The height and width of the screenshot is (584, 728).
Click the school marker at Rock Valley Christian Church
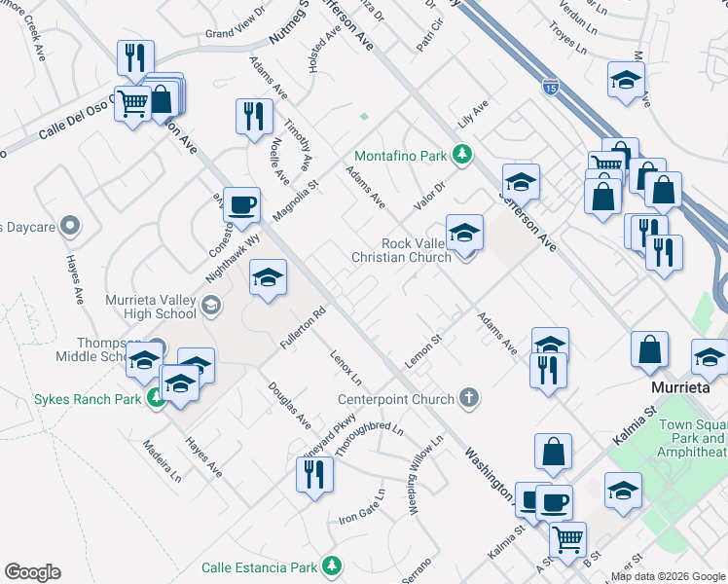[x=465, y=233]
